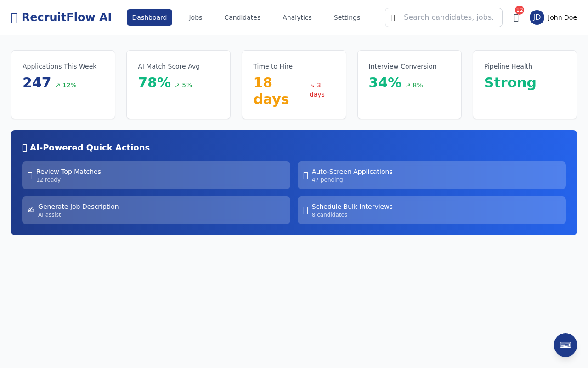Click the Auto-Screen Applications robot icon

point(305,175)
